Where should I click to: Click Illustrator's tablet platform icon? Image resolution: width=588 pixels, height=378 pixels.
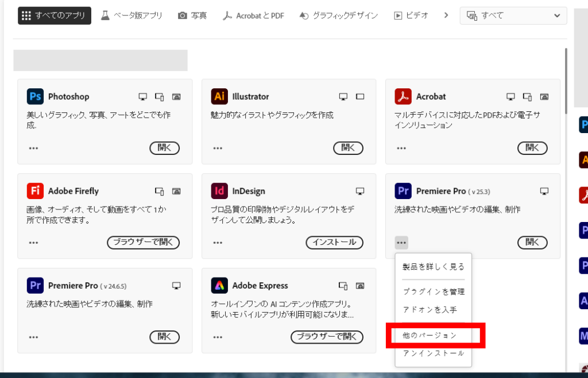point(360,97)
